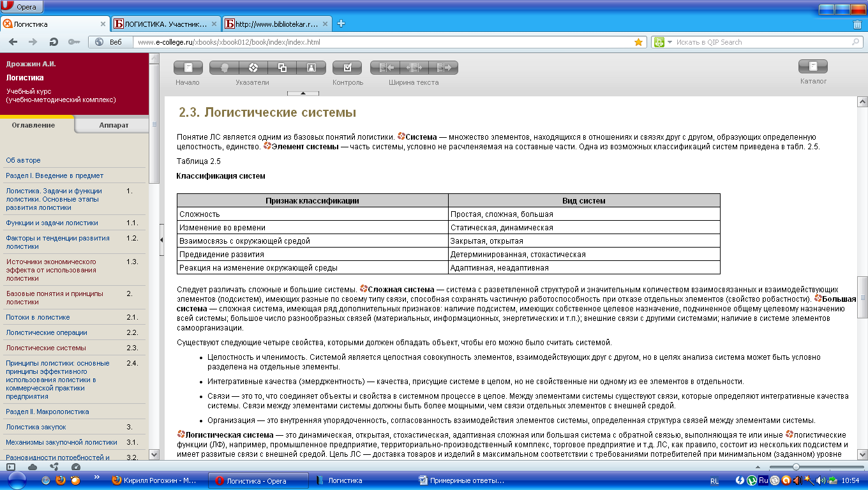The width and height of the screenshot is (868, 490).
Task: Widen the text width with right-arrow icon
Action: [x=444, y=67]
